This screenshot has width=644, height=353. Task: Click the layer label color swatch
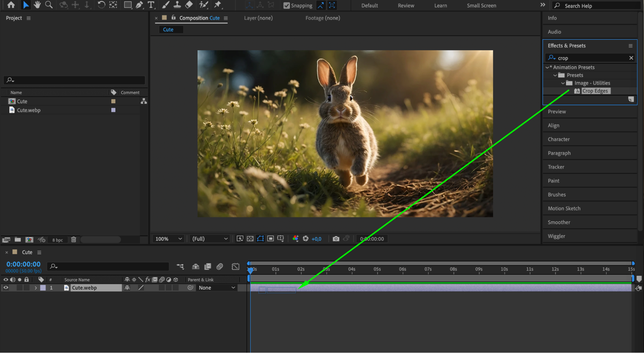point(43,288)
